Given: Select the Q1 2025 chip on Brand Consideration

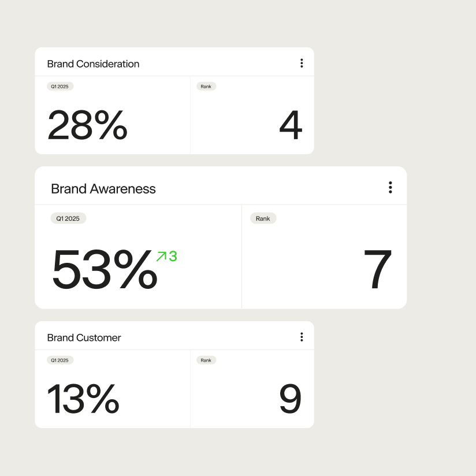Looking at the screenshot, I should click(x=60, y=86).
